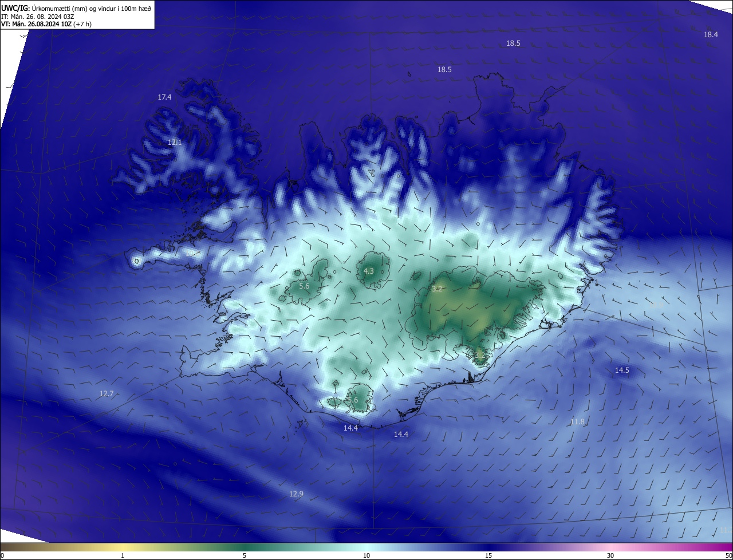Viewport: 733px width, 560px height.
Task: Click the 4.3 value on Hofsjökull glacier
Action: pyautogui.click(x=369, y=271)
